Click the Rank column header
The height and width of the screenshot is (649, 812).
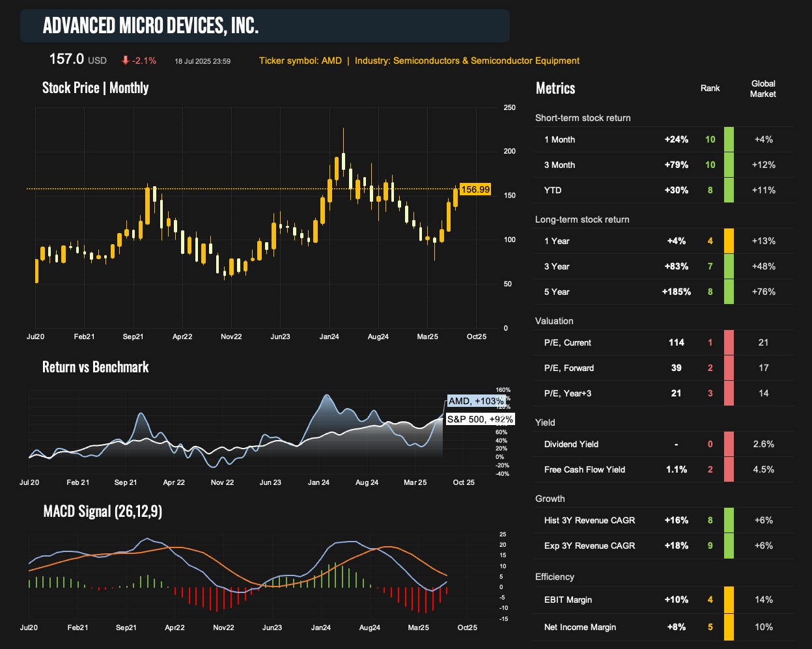710,88
